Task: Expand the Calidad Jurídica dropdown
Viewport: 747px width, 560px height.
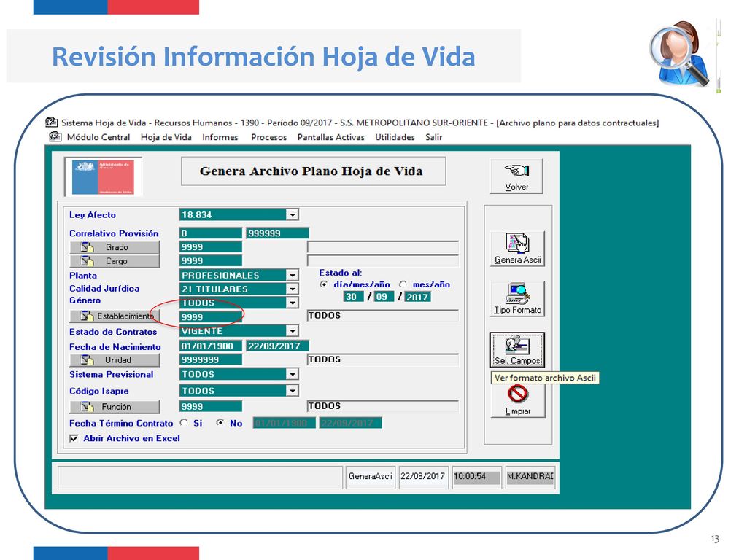Action: [292, 289]
